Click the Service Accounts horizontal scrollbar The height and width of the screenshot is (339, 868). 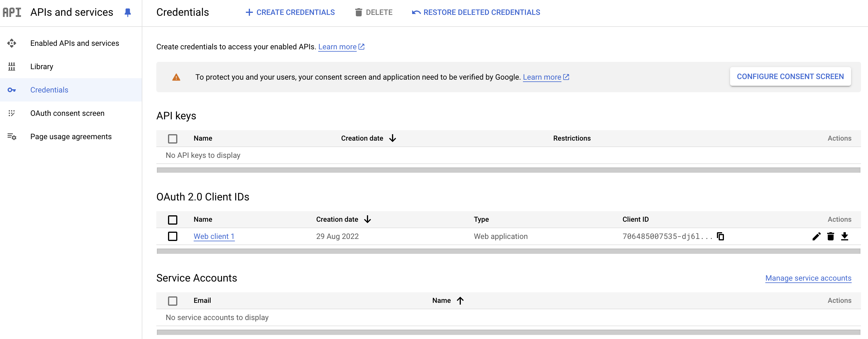coord(508,332)
